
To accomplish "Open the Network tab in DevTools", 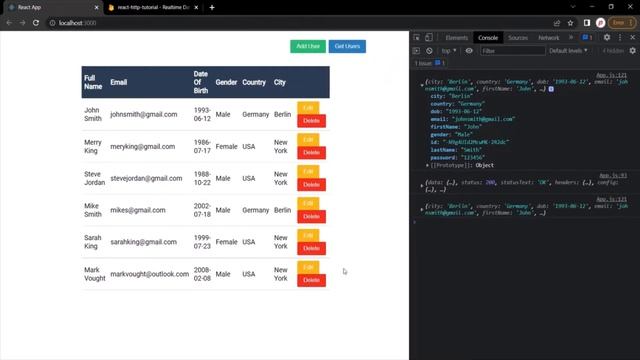I will click(x=548, y=38).
